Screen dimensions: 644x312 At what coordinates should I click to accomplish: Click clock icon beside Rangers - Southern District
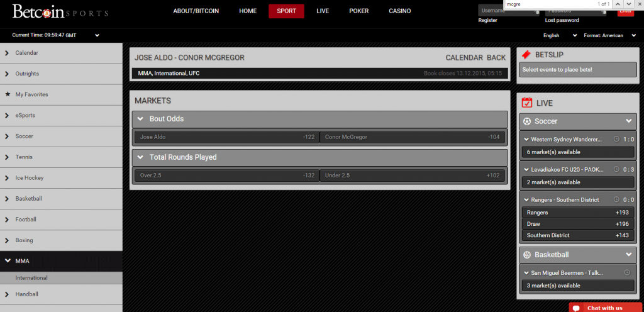click(616, 199)
